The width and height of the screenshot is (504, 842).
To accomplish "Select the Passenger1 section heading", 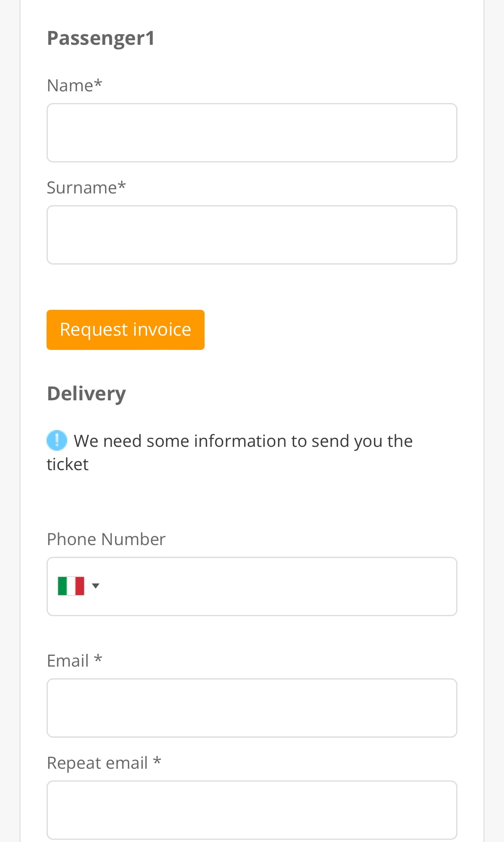I will tap(101, 38).
